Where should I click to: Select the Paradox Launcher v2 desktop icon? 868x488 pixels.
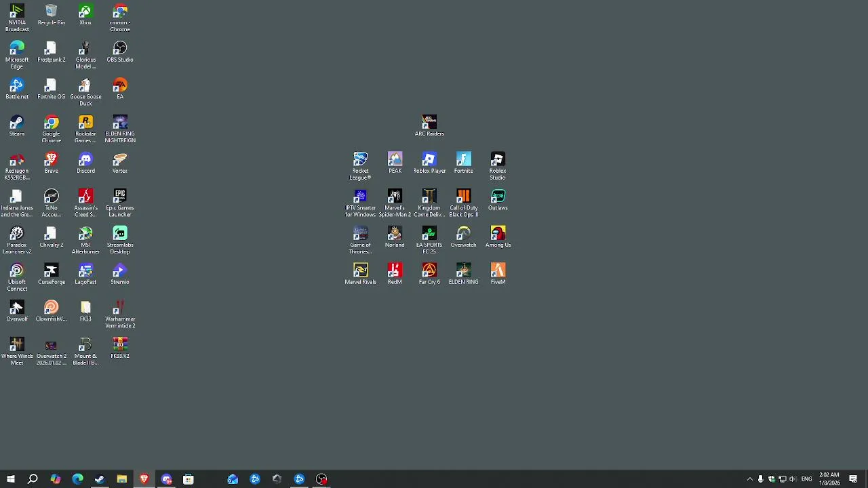(x=17, y=241)
